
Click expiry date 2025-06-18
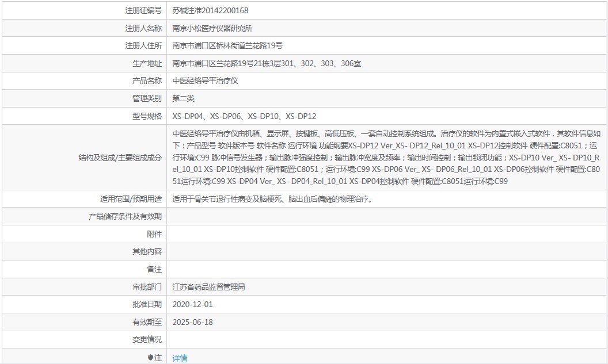tap(193, 322)
